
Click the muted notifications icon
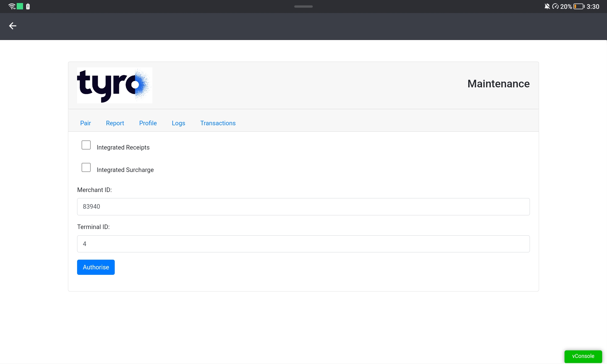click(x=546, y=6)
